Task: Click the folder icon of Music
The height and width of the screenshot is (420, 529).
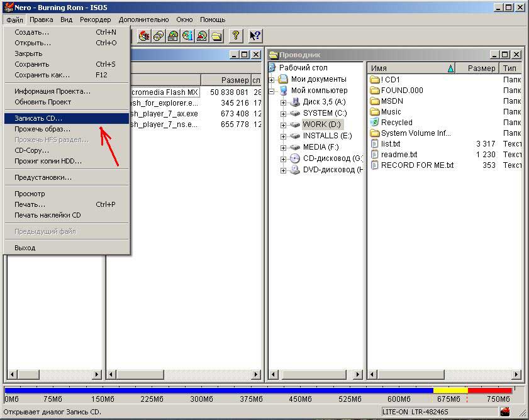Action: pyautogui.click(x=375, y=112)
